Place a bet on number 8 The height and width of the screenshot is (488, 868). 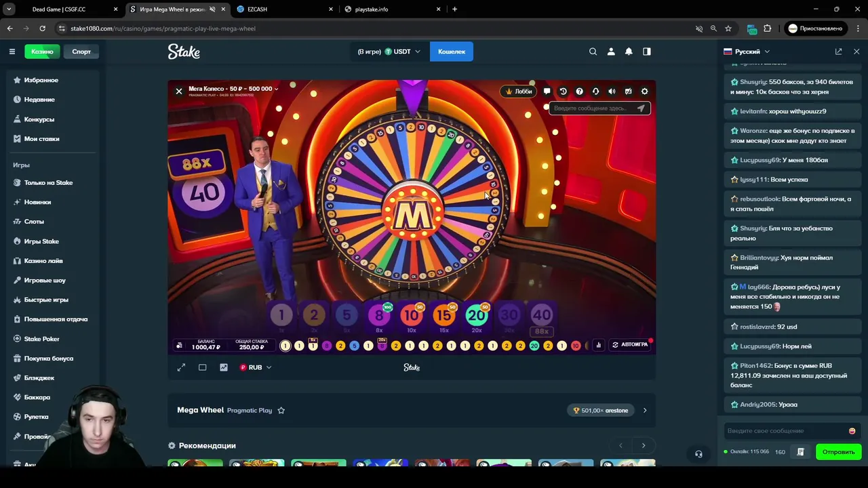click(x=379, y=315)
